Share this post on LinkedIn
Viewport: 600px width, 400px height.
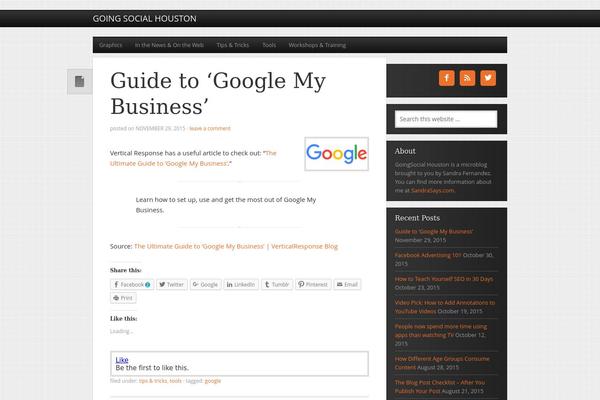[241, 284]
